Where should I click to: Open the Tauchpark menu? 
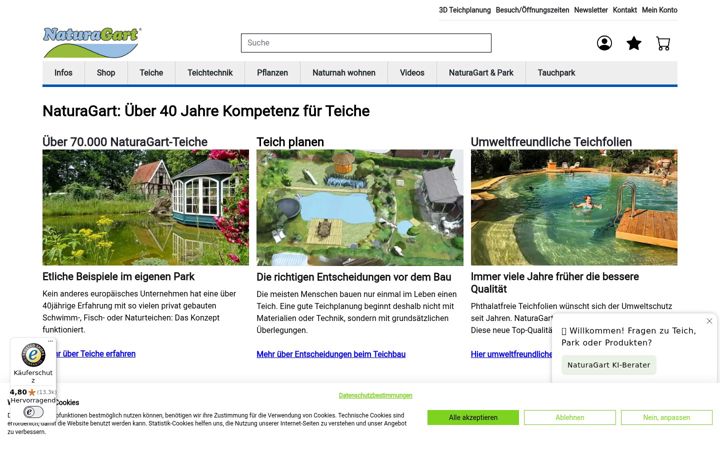pyautogui.click(x=556, y=73)
